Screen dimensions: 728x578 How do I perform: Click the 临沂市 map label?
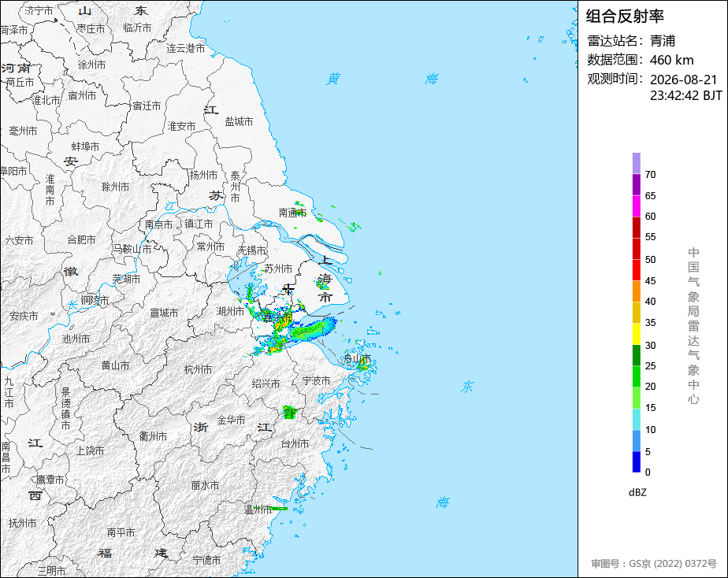137,28
